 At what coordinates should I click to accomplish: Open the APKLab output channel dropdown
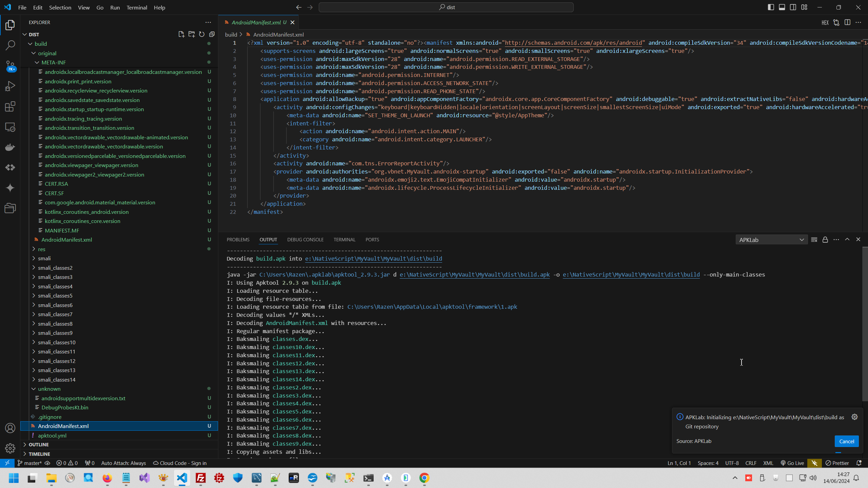pyautogui.click(x=772, y=240)
